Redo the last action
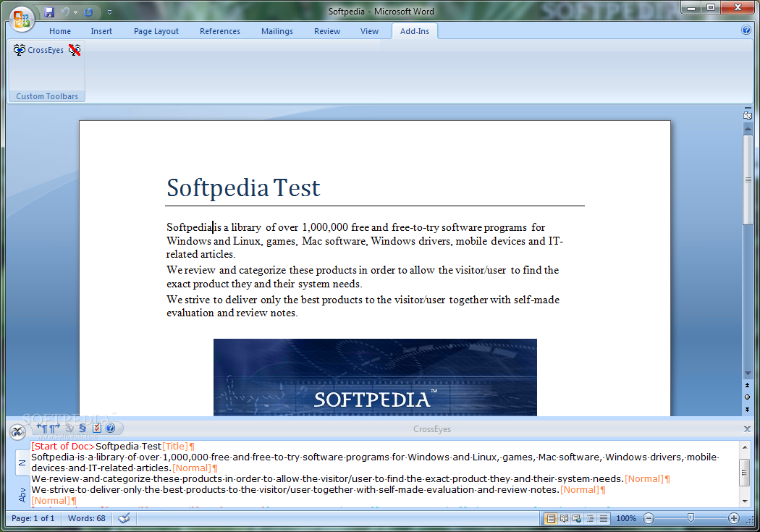This screenshot has width=760, height=532. click(88, 12)
